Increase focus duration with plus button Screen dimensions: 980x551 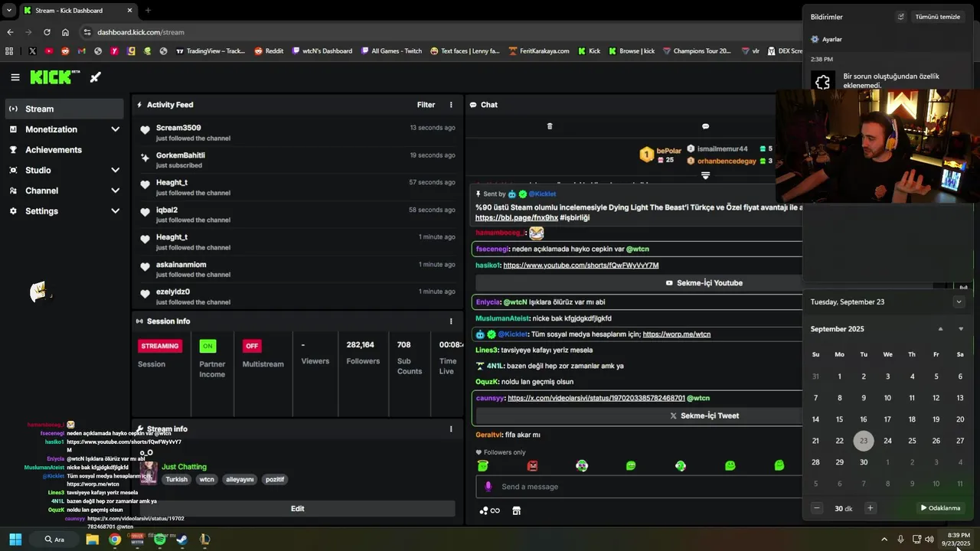pyautogui.click(x=870, y=508)
